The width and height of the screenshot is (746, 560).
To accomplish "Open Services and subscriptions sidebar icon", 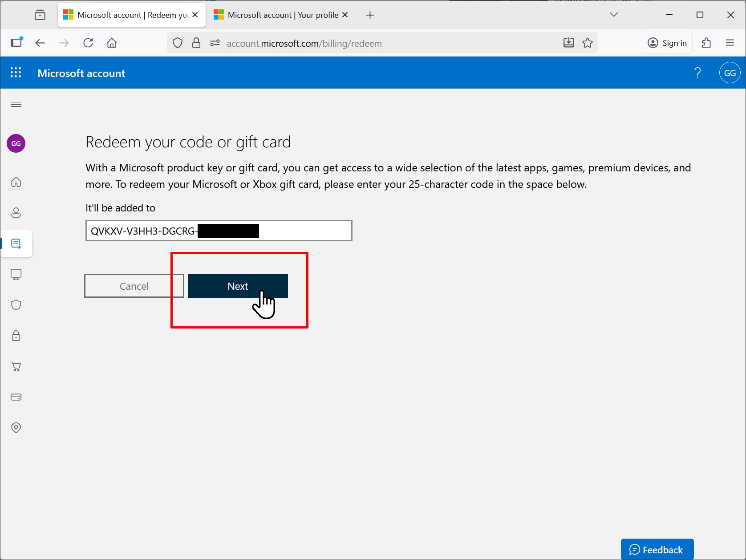I will (x=16, y=243).
